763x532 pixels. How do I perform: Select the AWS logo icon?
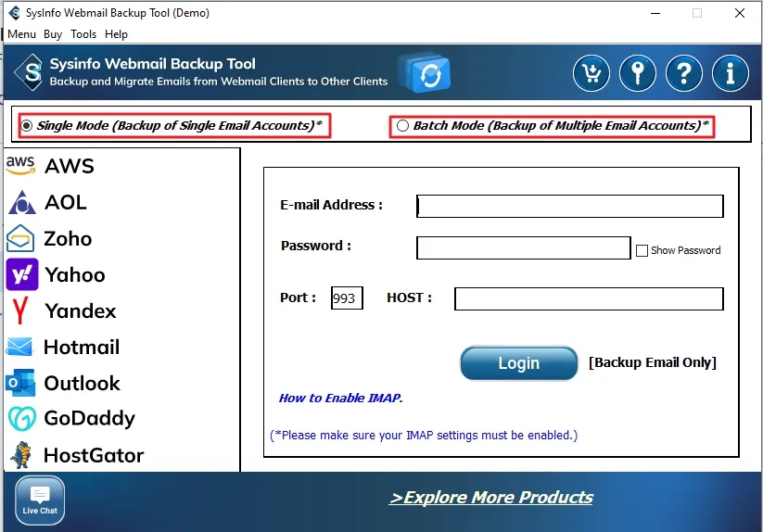coord(20,166)
